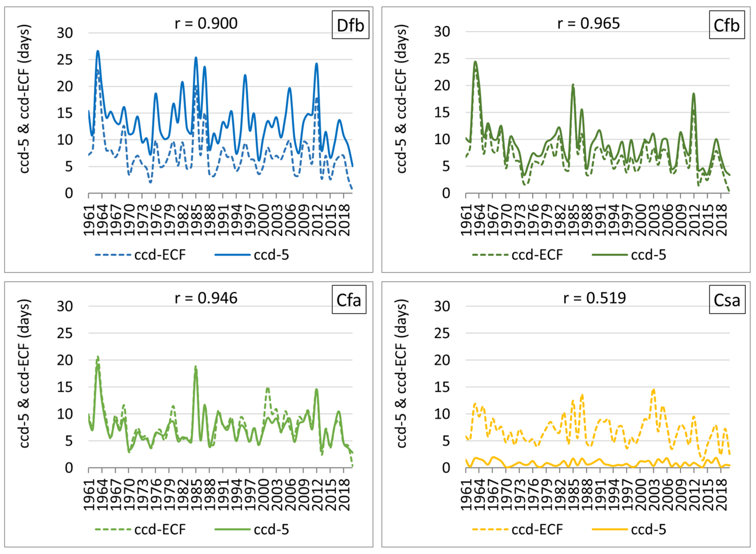
Task: Select the 'r = 0.965' correlation text
Action: [x=589, y=23]
